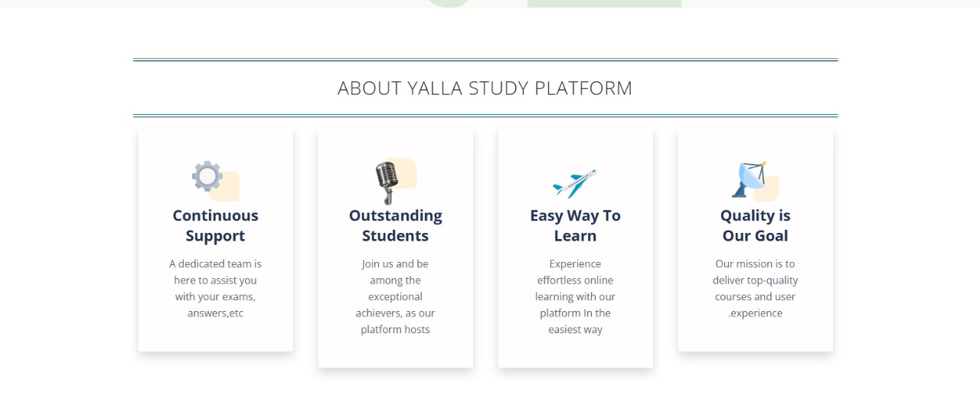Select the Continuous Support heading

pos(215,225)
